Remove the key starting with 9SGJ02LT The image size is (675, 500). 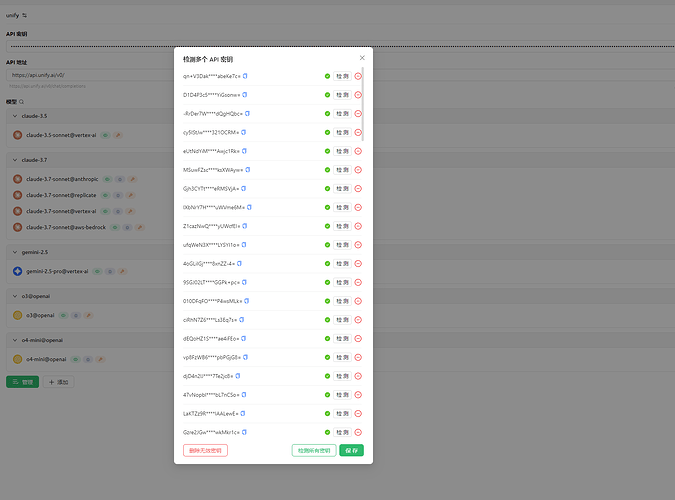[358, 283]
